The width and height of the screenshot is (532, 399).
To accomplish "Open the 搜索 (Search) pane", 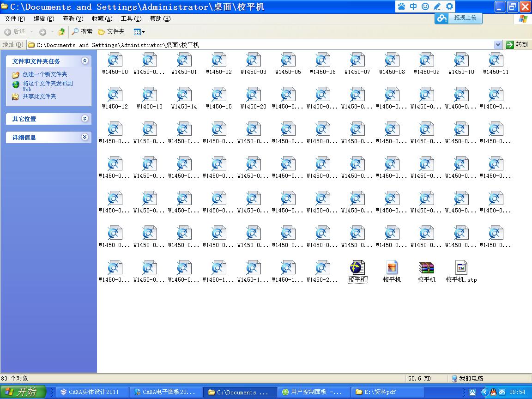I will pyautogui.click(x=82, y=31).
